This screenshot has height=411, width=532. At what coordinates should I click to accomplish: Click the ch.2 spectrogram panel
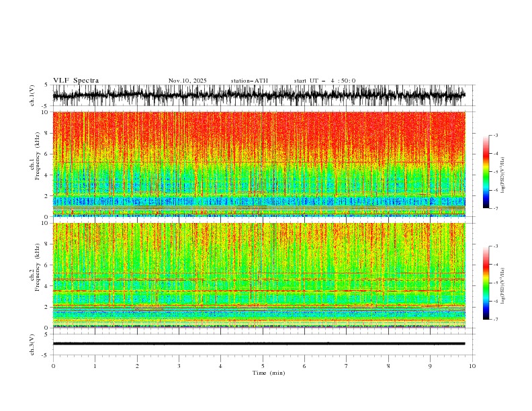click(x=259, y=275)
